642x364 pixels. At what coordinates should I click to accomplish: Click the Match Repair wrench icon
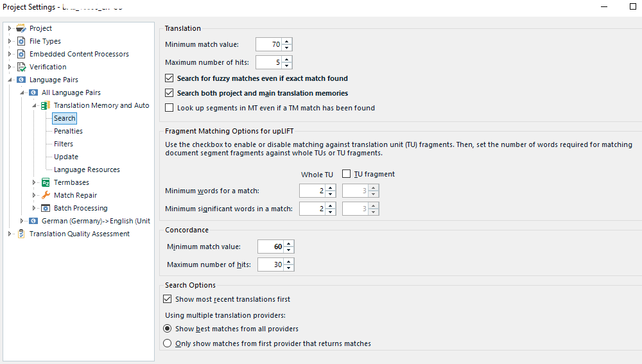pyautogui.click(x=46, y=195)
